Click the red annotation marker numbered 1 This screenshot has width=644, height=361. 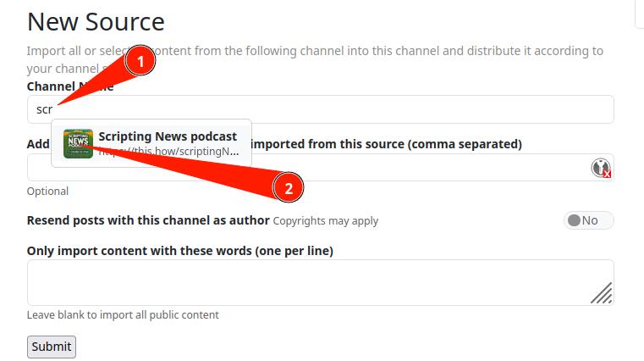coord(140,61)
